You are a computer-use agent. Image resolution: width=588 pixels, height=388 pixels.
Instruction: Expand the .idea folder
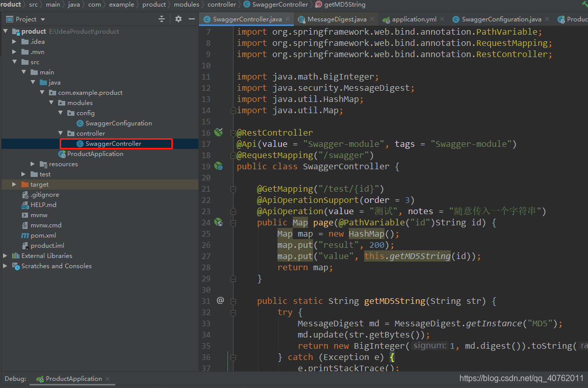[14, 41]
